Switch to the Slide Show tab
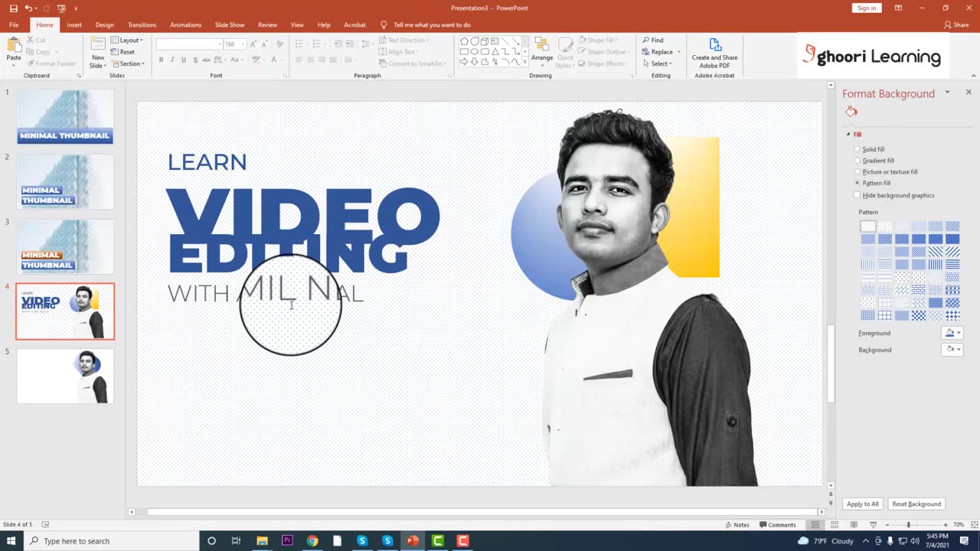 tap(230, 24)
